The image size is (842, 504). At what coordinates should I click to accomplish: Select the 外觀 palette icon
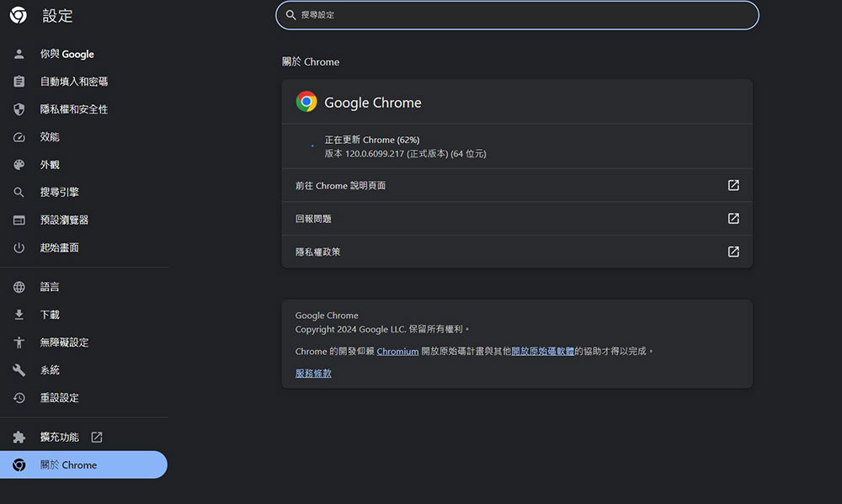pyautogui.click(x=19, y=165)
